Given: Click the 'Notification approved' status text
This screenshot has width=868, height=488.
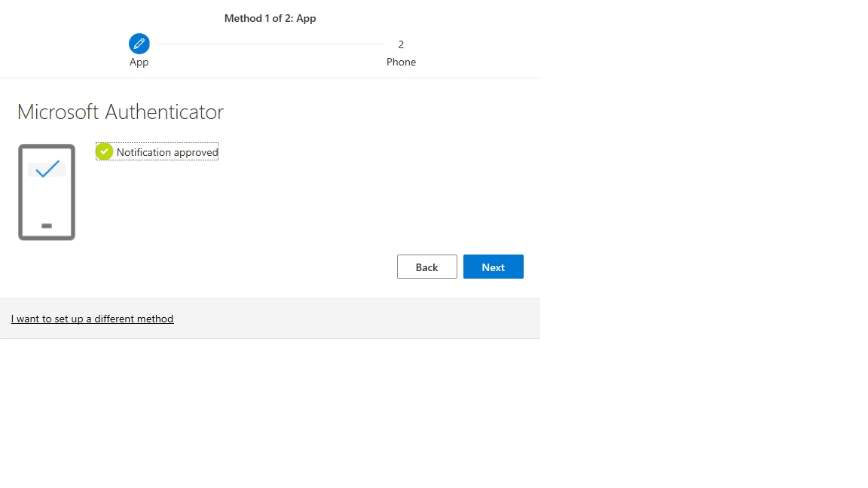Looking at the screenshot, I should pos(167,152).
